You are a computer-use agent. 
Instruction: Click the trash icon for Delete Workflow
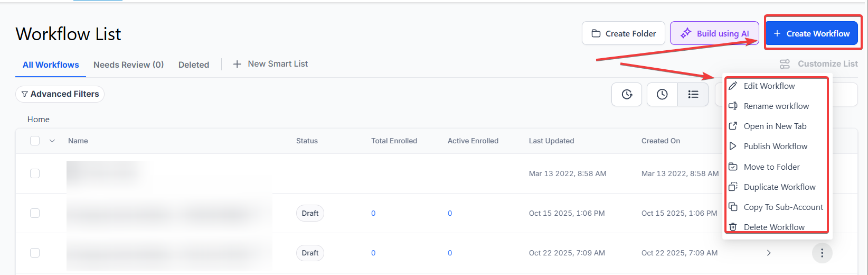(x=733, y=227)
